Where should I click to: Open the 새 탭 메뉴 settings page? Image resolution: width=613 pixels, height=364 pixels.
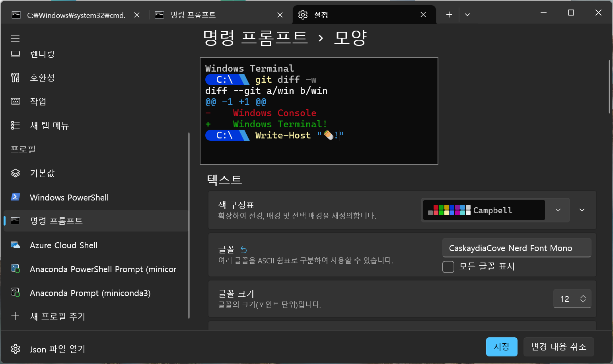point(95,125)
